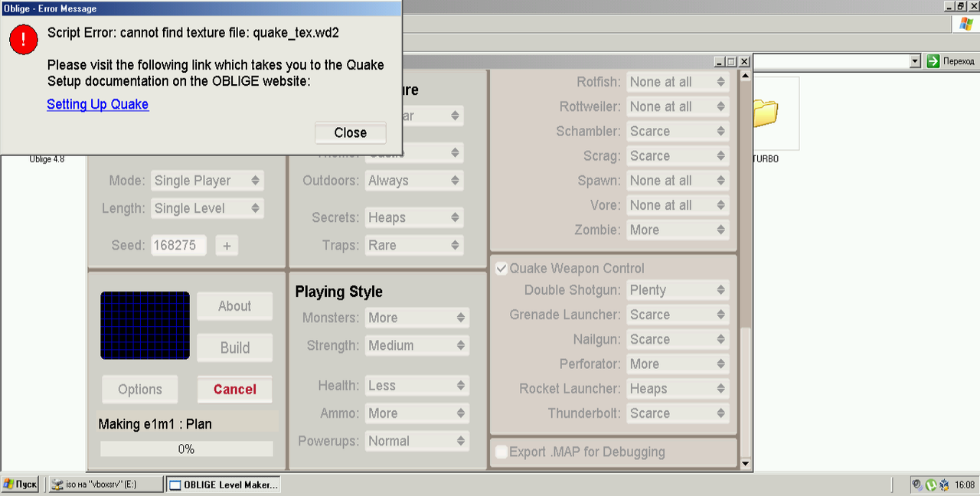Click the Build button

point(234,348)
